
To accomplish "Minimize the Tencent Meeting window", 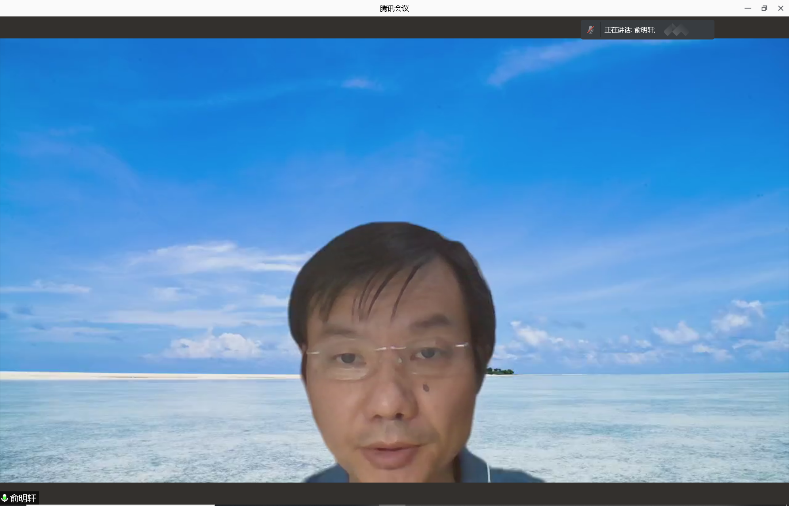I will pos(747,8).
